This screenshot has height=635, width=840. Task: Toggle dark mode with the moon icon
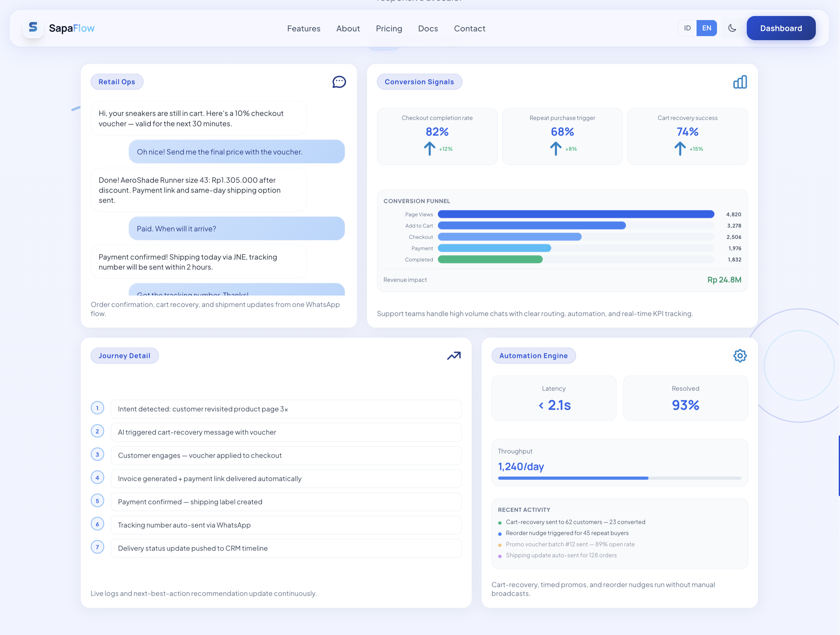click(732, 28)
